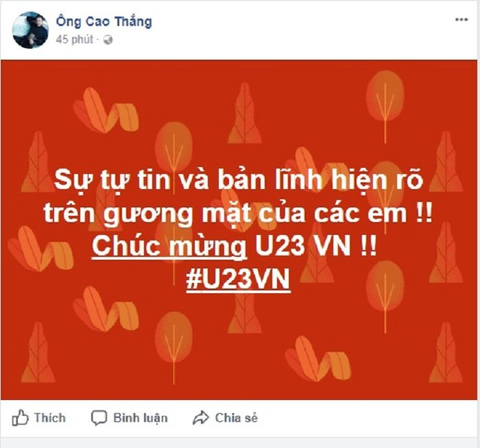The width and height of the screenshot is (480, 448).
Task: Open the three-dot post options menu
Action: click(x=461, y=20)
